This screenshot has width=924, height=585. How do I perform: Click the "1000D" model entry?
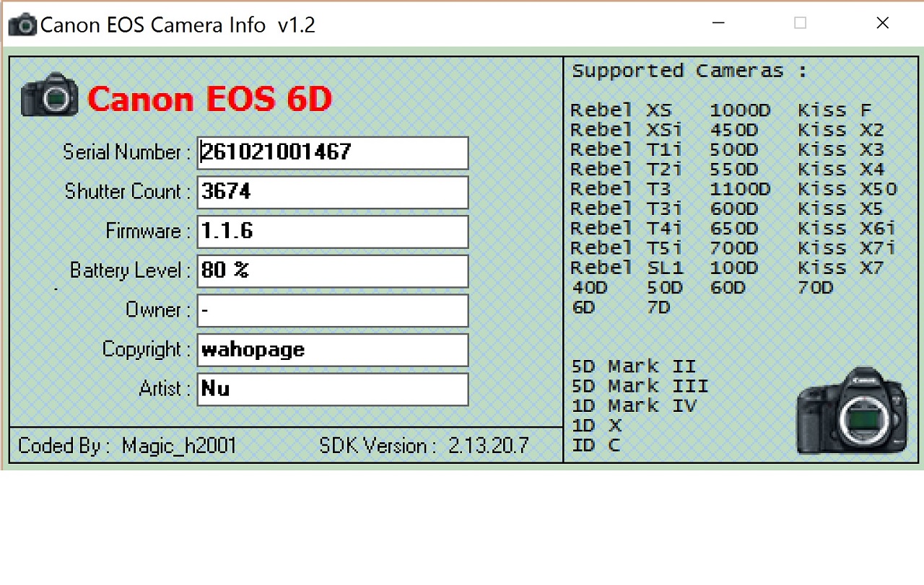740,110
